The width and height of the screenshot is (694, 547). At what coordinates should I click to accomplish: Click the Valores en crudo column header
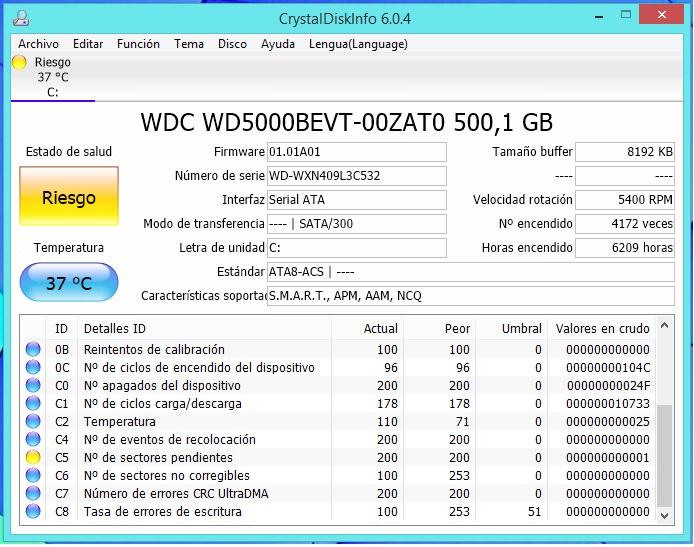[x=601, y=328]
